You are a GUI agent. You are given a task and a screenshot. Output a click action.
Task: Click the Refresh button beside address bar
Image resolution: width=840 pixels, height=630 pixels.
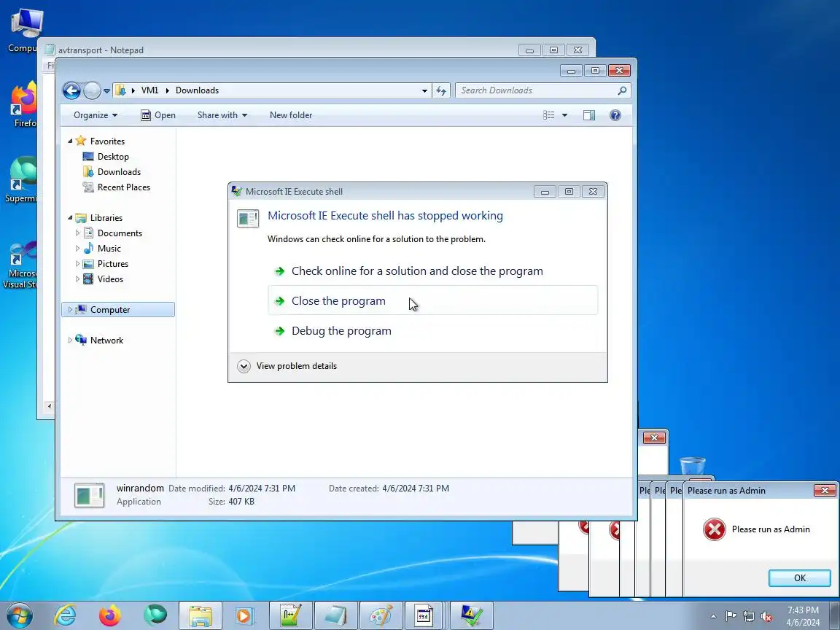[x=441, y=90]
